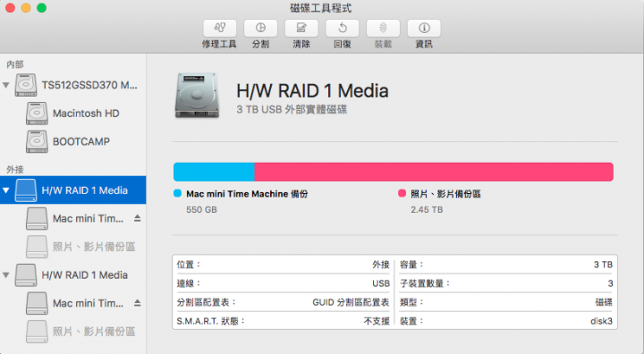Collapse the selected H/W RAID 1 Media

pos(5,190)
